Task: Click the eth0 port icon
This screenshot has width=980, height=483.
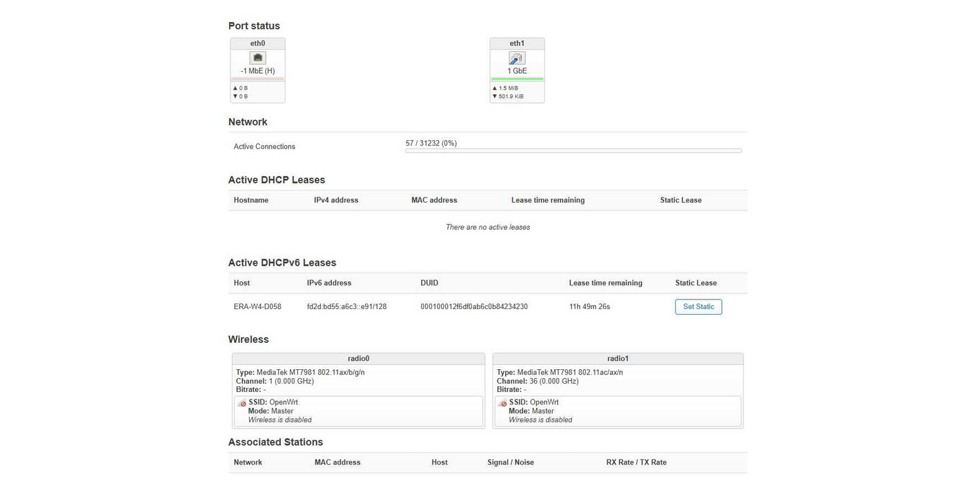Action: point(257,58)
